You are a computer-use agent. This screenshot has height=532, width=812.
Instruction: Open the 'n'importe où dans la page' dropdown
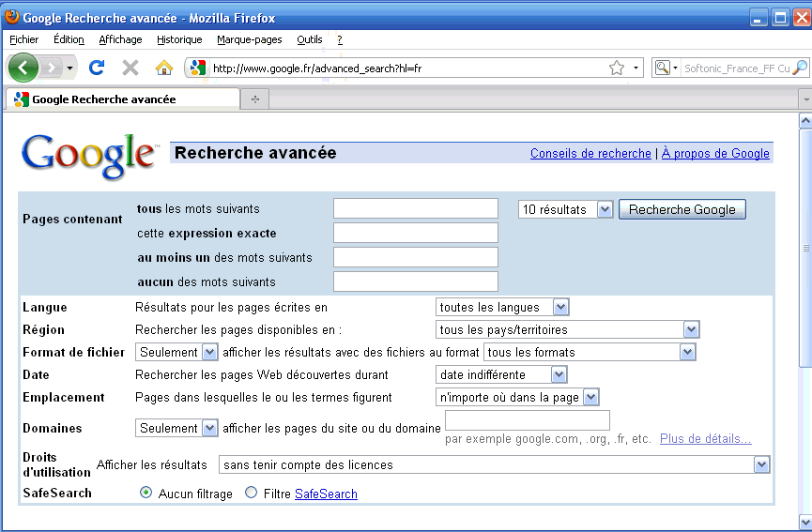tap(517, 398)
